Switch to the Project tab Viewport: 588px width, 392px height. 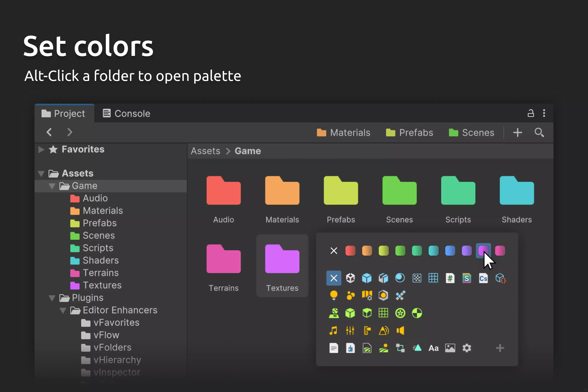(x=64, y=113)
